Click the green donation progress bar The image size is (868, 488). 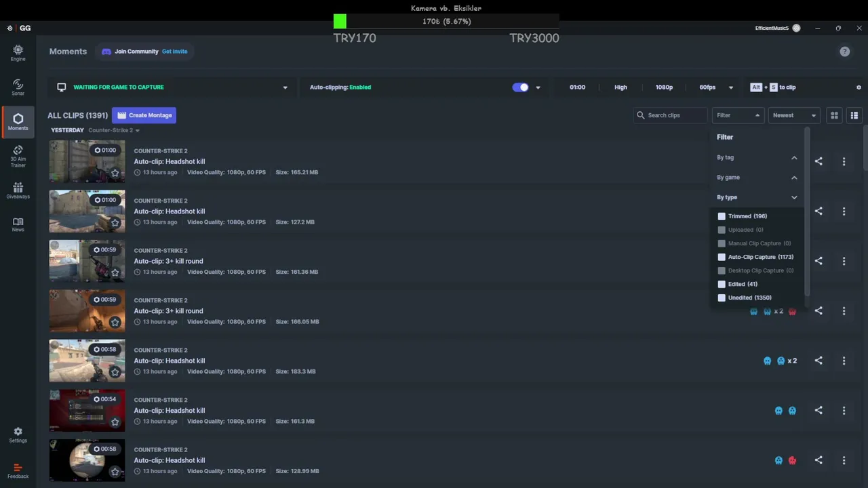click(340, 21)
